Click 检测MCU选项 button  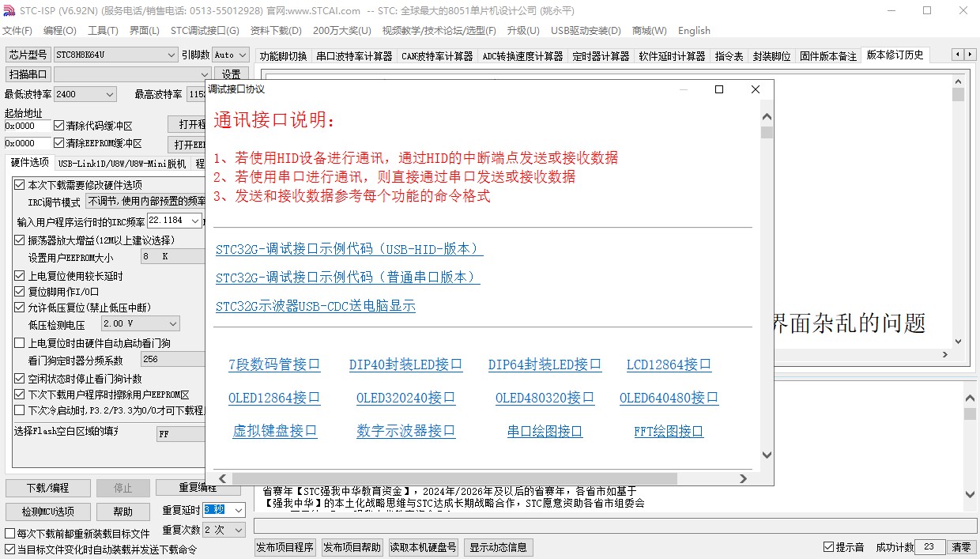[48, 512]
